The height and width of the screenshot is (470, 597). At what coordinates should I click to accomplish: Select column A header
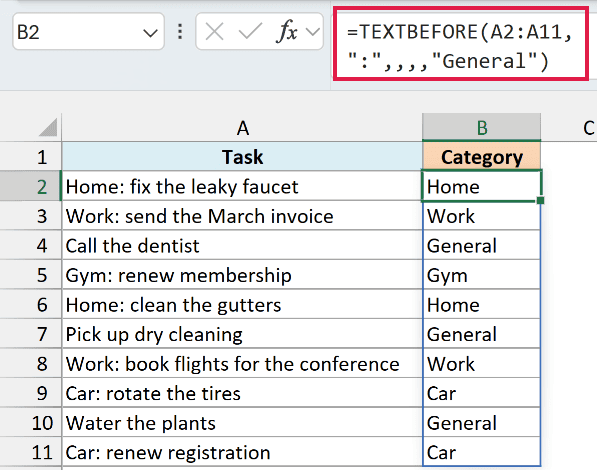tap(242, 128)
